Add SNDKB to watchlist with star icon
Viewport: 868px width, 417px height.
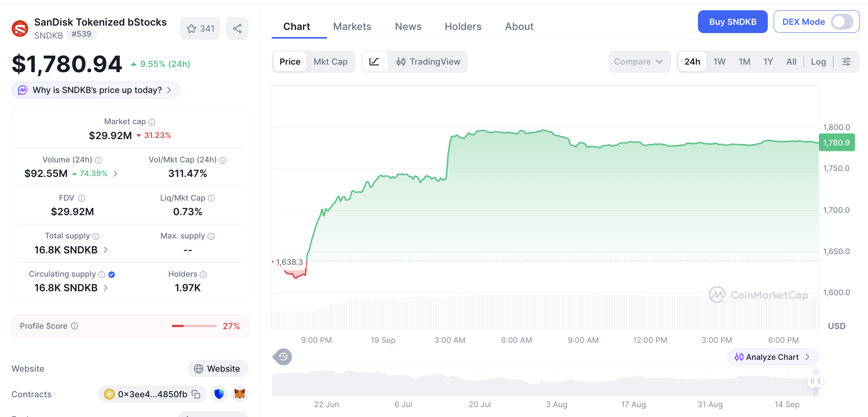200,28
